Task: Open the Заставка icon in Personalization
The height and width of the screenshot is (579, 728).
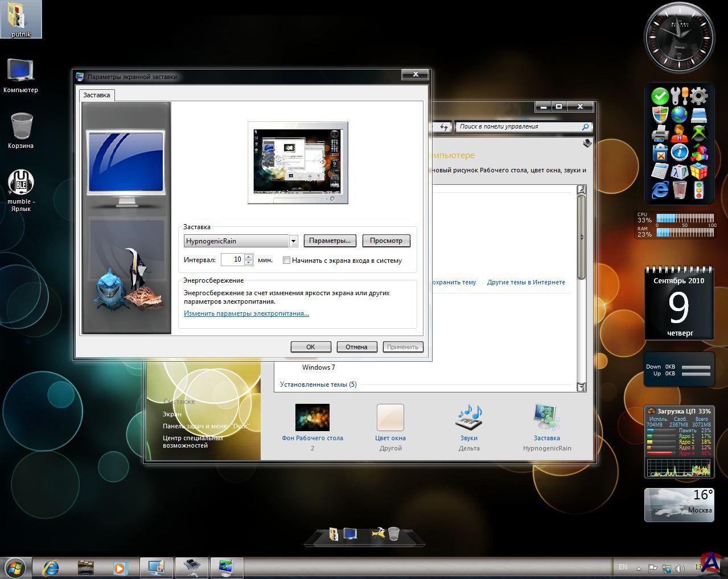Action: point(546,419)
